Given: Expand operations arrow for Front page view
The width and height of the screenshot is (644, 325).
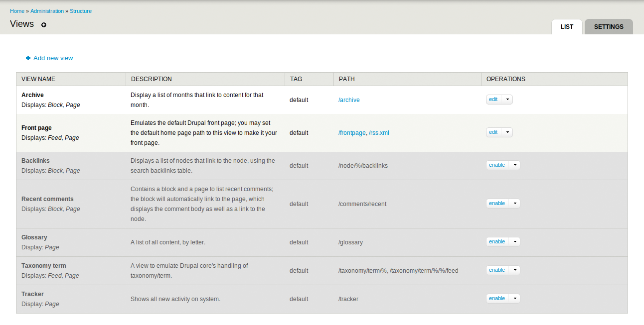Looking at the screenshot, I should (x=507, y=132).
